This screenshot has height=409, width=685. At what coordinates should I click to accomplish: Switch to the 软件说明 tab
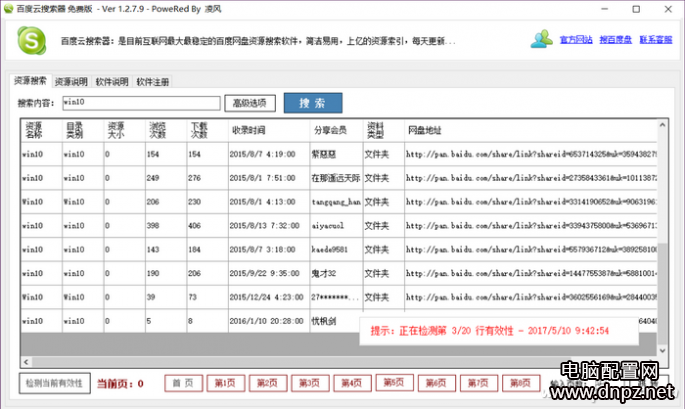click(112, 82)
